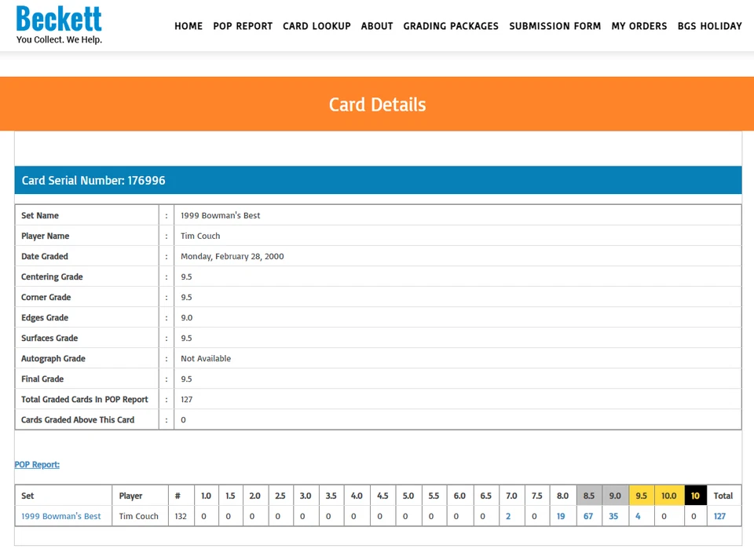Screen dimensions: 754x560
Task: Click the 8.0 grade count 19
Action: pos(561,516)
